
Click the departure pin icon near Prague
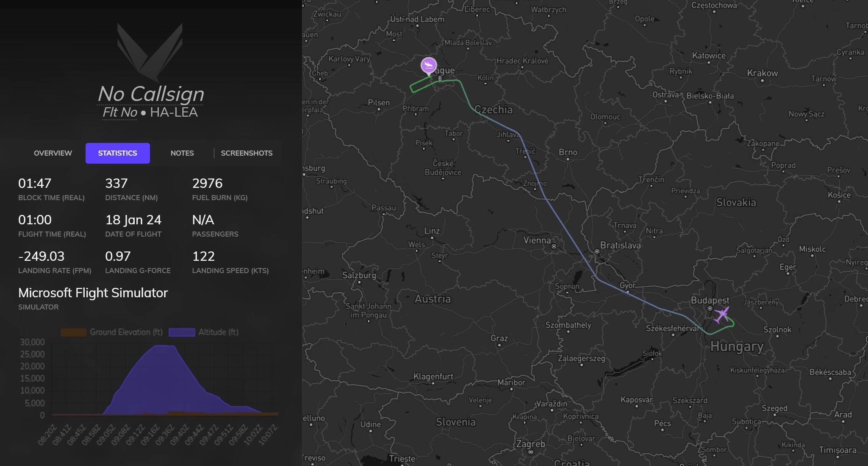click(428, 66)
